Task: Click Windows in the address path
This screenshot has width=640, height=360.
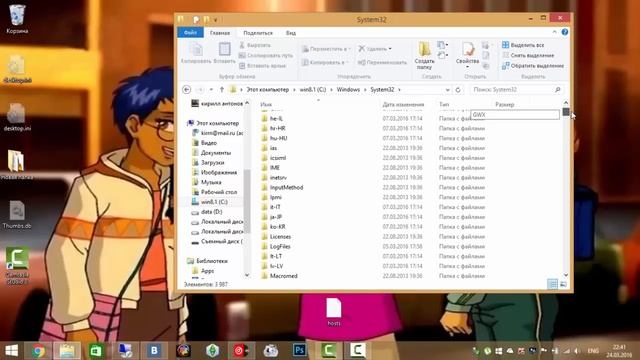Action: tap(348, 89)
